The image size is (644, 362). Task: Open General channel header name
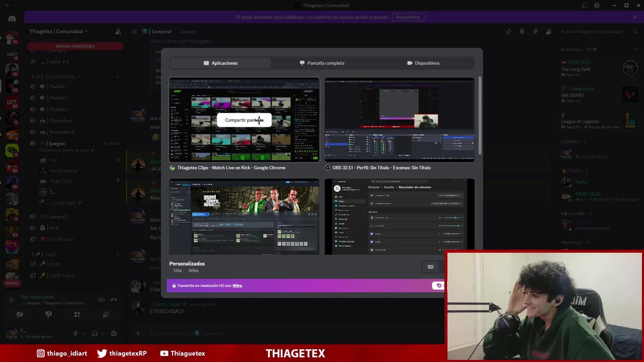coord(161,31)
